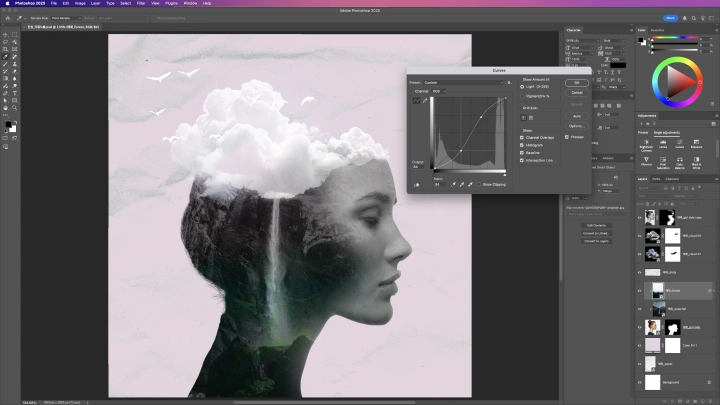Hide the Color Fill 1 layer
Screen dimensions: 720x405
pos(640,345)
